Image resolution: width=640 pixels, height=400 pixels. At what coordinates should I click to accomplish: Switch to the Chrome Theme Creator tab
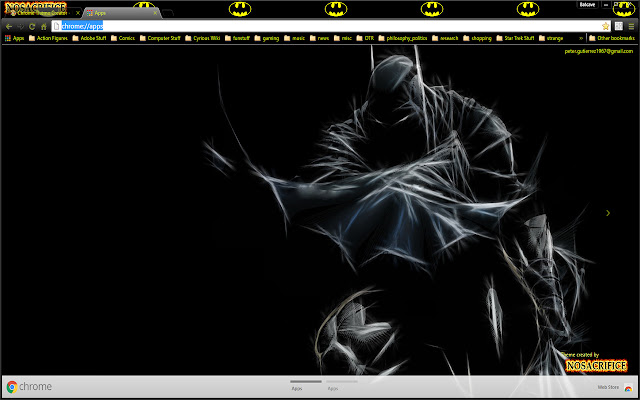(42, 13)
